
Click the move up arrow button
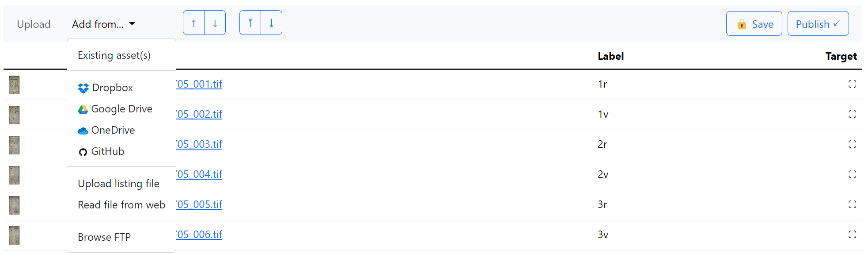[x=194, y=23]
